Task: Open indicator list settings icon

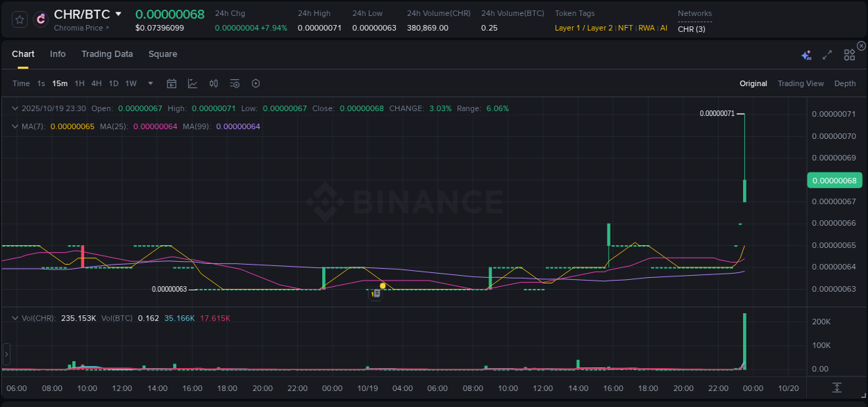Action: pyautogui.click(x=234, y=83)
